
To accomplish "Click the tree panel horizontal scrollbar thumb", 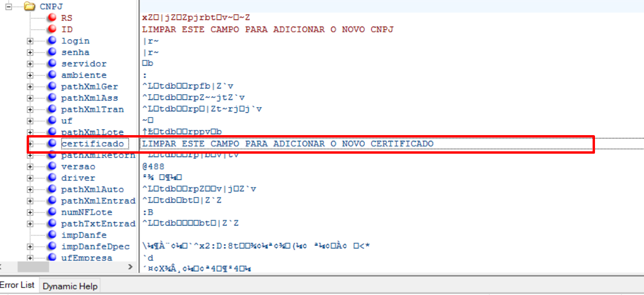I will pos(33,267).
